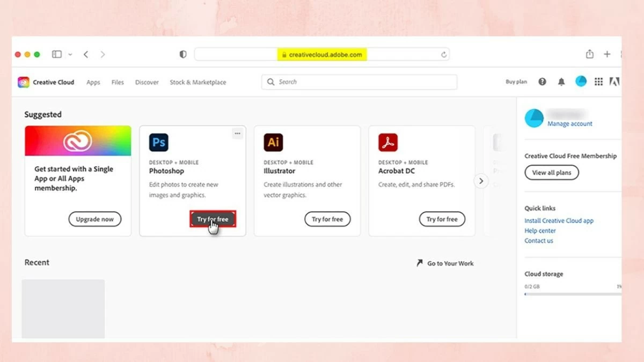
Task: Open Photoshop card more options menu
Action: pos(237,134)
